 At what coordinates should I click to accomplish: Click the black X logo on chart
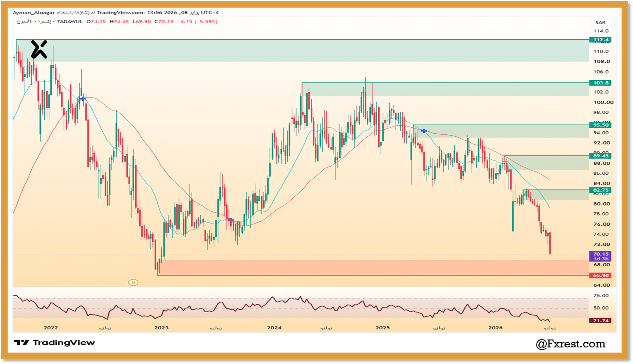(x=39, y=49)
